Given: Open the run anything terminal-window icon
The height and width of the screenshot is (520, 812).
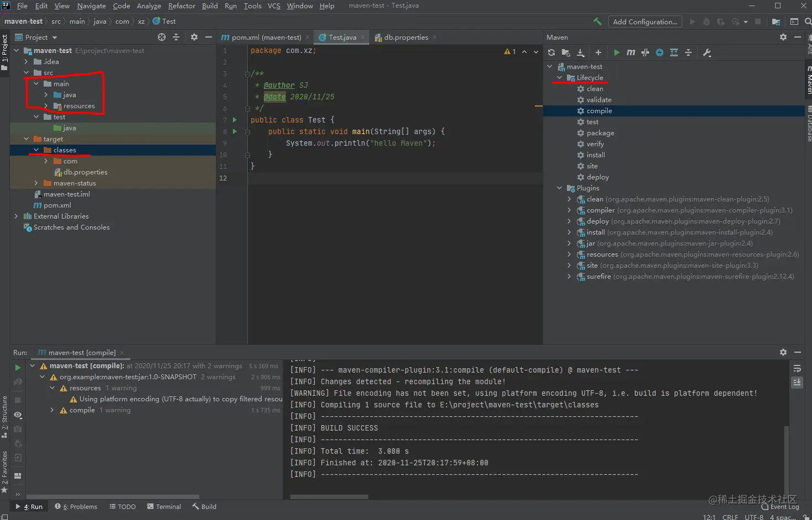Looking at the screenshot, I should [794, 22].
